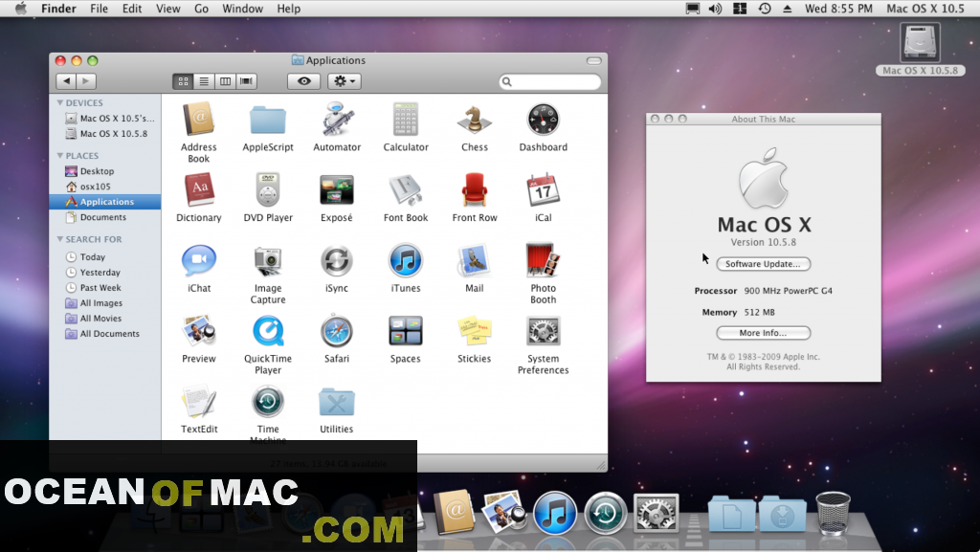Click the Software Update button
The height and width of the screenshot is (552, 980).
[x=763, y=263]
